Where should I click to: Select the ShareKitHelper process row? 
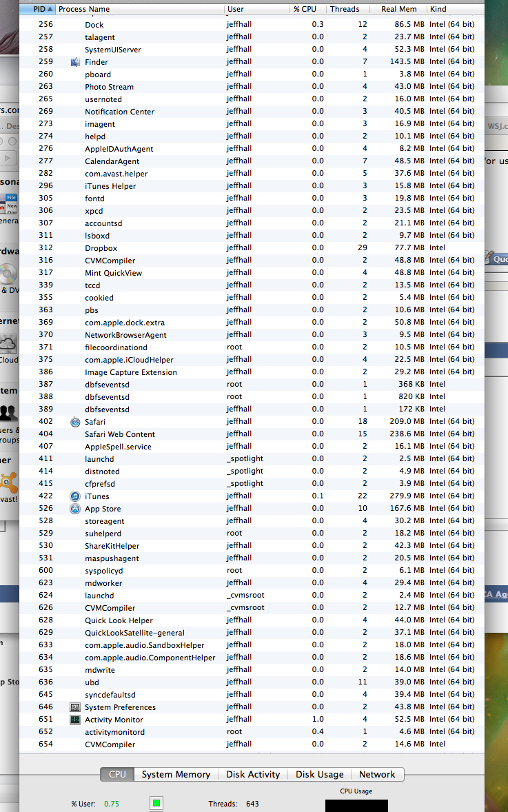coord(252,546)
